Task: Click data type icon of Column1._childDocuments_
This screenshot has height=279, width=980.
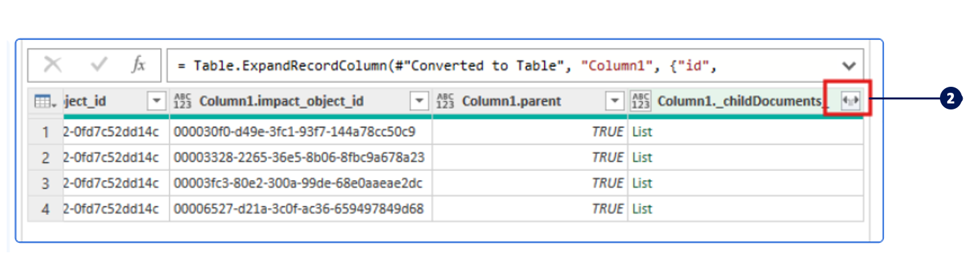Action: coord(640,101)
